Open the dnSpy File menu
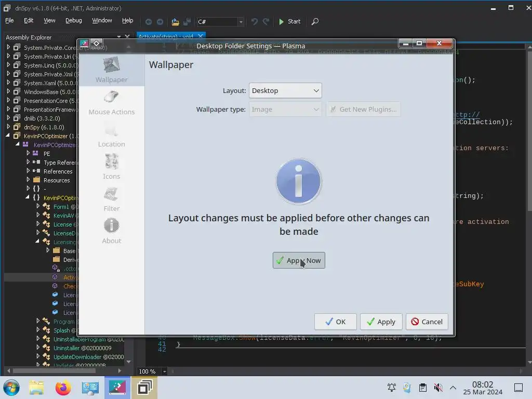 [9, 21]
